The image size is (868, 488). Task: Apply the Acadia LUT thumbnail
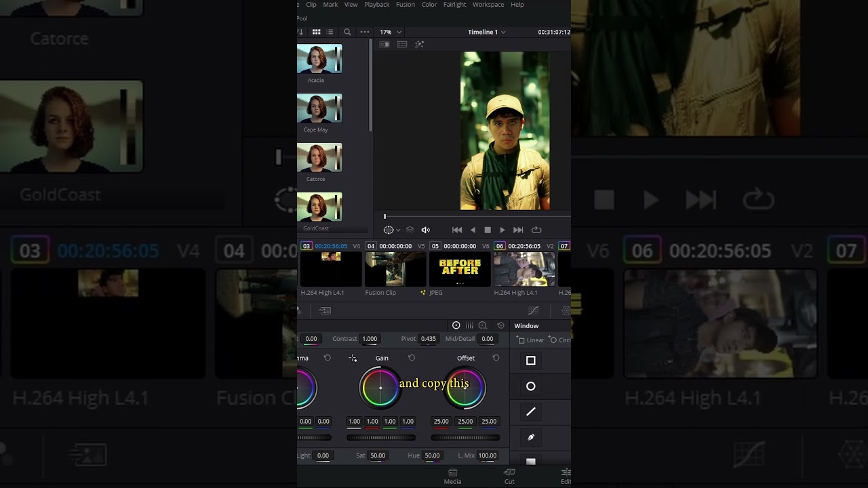[319, 59]
